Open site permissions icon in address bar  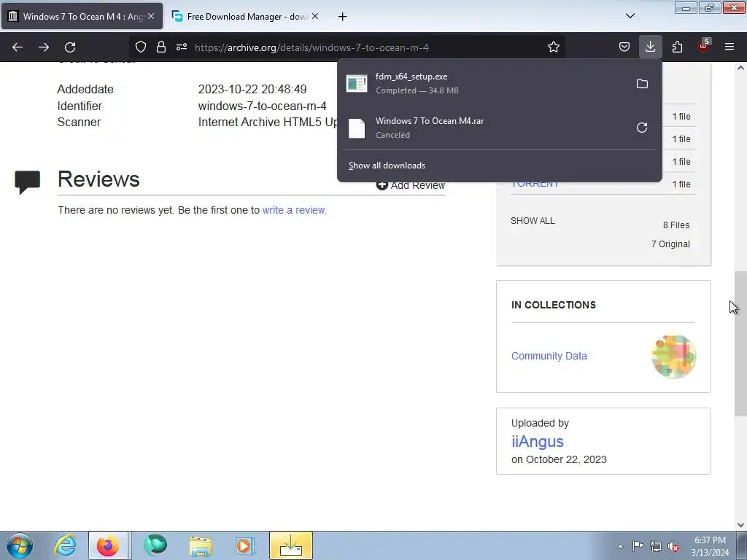coord(182,47)
